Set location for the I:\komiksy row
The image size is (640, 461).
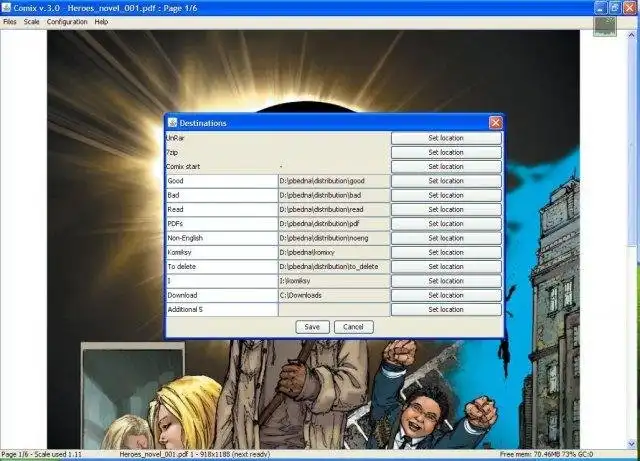(x=446, y=281)
